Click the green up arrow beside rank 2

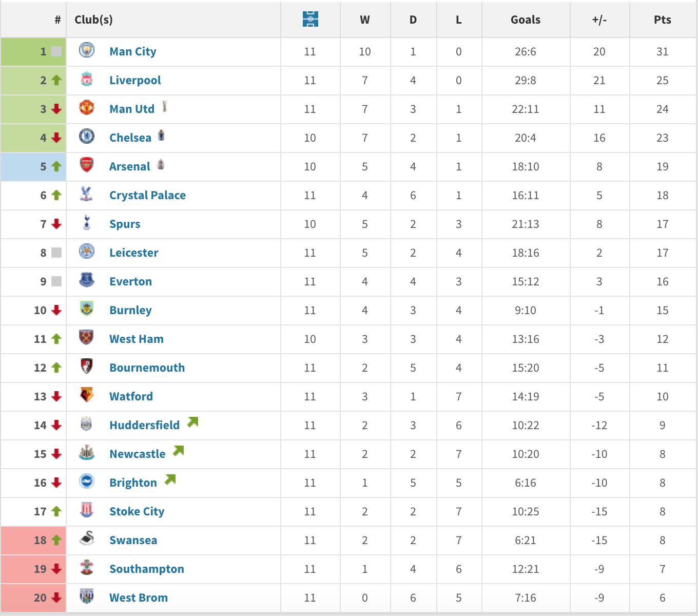56,80
